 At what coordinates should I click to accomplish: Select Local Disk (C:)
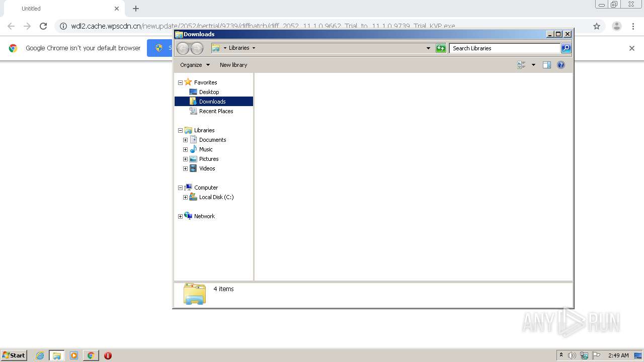click(x=216, y=197)
